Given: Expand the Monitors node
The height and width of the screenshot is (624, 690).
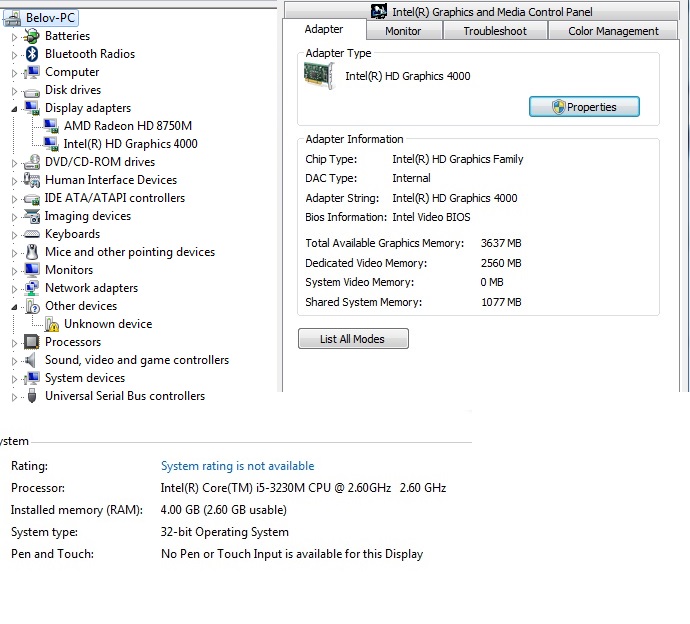Looking at the screenshot, I should pos(14,271).
